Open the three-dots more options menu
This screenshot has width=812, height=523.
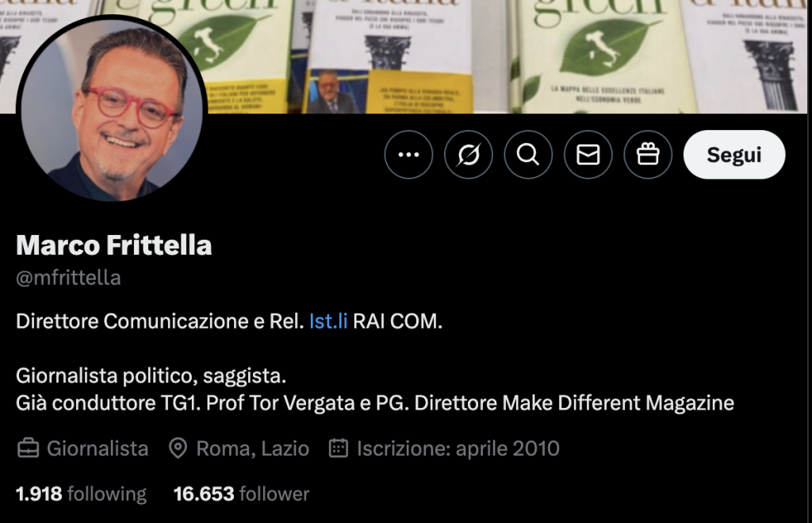coord(408,155)
